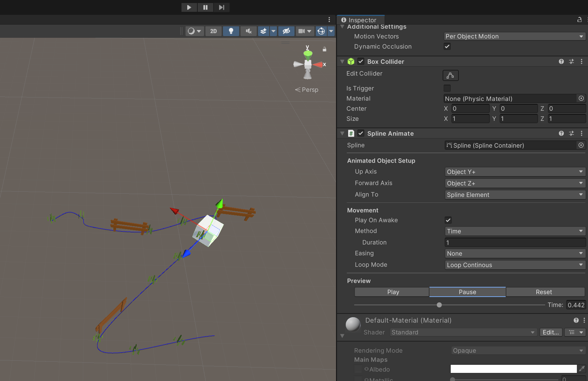The image size is (588, 381).
Task: Click the Albedo eyedropper icon
Action: pyautogui.click(x=582, y=369)
